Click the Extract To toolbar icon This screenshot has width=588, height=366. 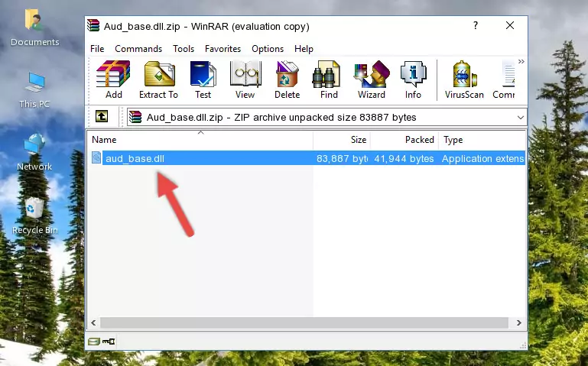coord(158,79)
